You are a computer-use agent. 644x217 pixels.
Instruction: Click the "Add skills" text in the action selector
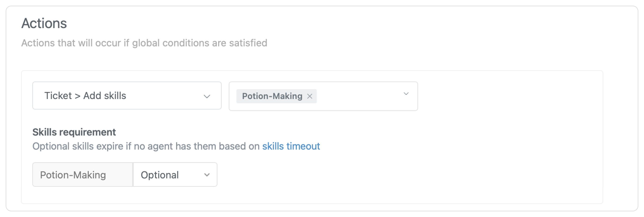tap(105, 96)
